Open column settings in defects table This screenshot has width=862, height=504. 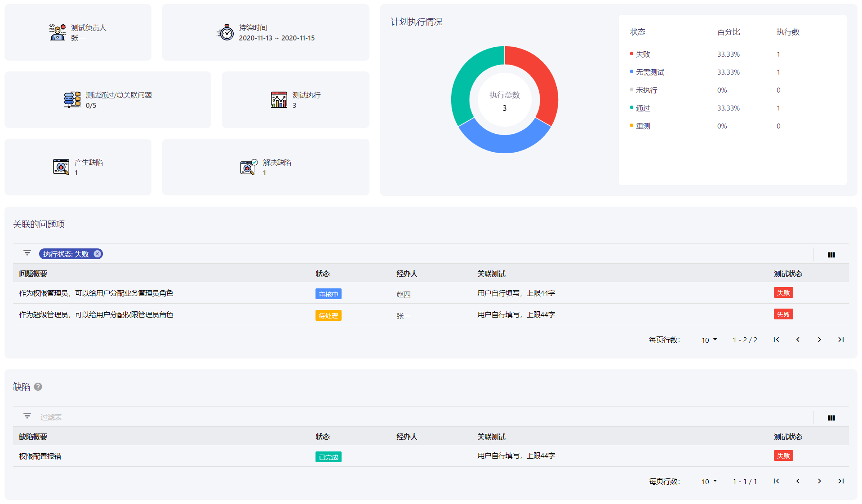pyautogui.click(x=831, y=418)
